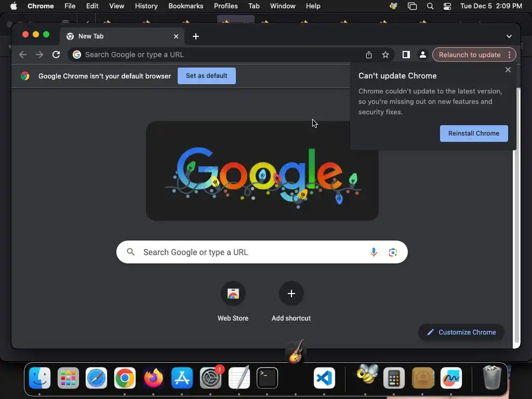
Task: Open Launchpad from the Dock
Action: (68, 378)
